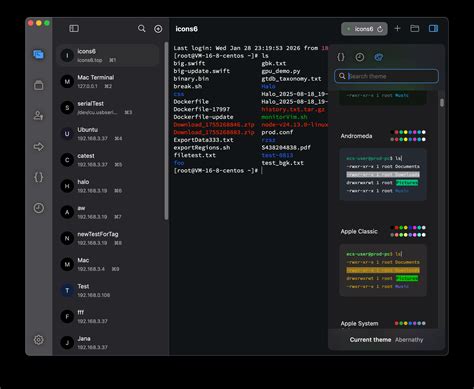The width and height of the screenshot is (474, 389).
Task: Click the host list scrollbar
Action: point(166,131)
